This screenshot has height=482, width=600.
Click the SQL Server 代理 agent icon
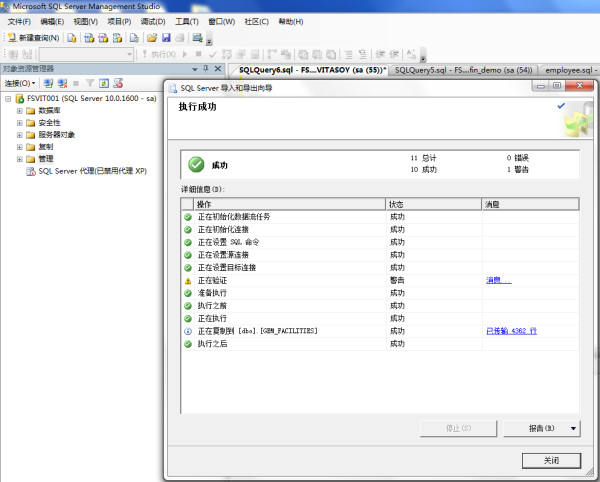point(31,171)
